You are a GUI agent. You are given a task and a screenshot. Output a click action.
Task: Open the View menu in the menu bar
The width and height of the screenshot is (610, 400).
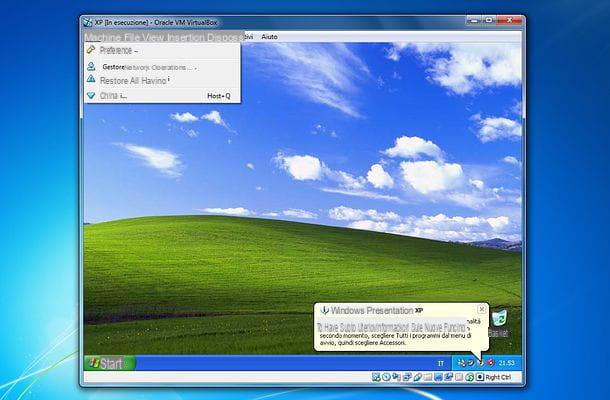coord(153,37)
